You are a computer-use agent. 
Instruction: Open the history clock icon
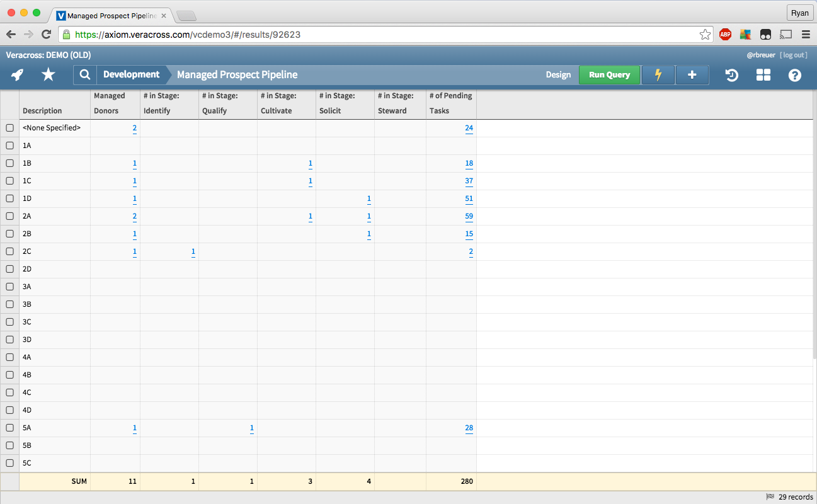tap(732, 75)
